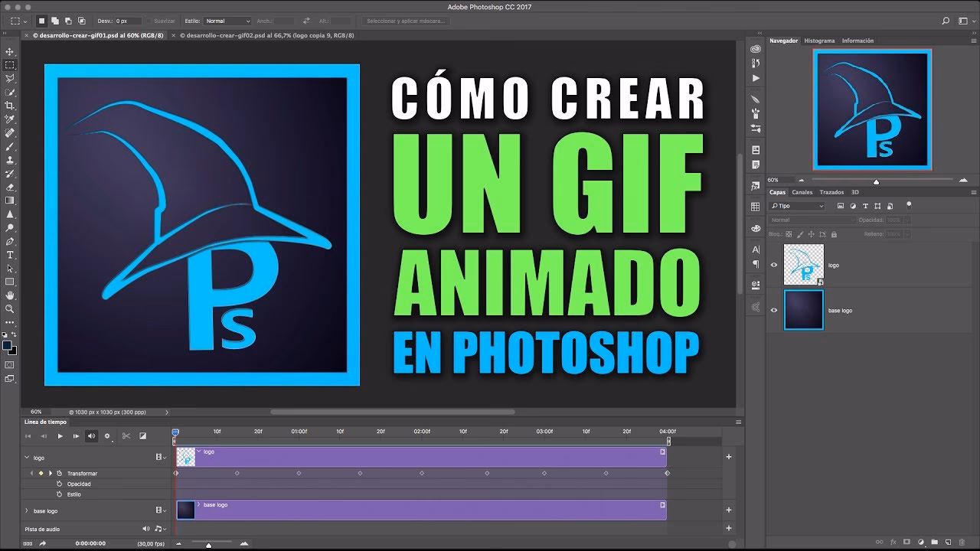Select the Move tool
This screenshot has width=980, height=551.
[10, 51]
